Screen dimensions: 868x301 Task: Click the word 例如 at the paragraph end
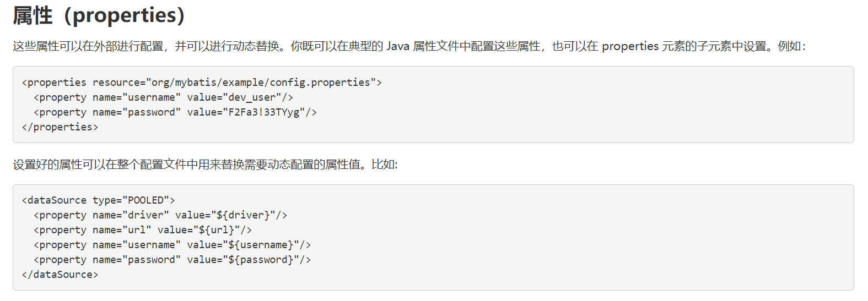pyautogui.click(x=789, y=46)
